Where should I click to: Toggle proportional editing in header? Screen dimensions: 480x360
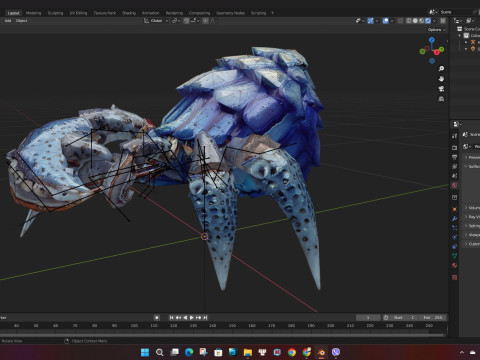(x=205, y=21)
